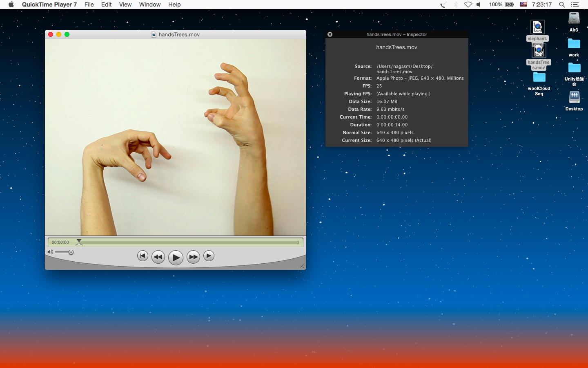The width and height of the screenshot is (588, 368).
Task: Open the Apple menu
Action: pos(11,4)
